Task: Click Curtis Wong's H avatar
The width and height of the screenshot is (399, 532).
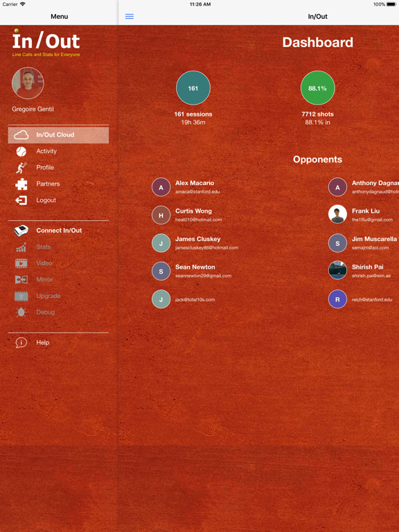Action: [x=161, y=215]
